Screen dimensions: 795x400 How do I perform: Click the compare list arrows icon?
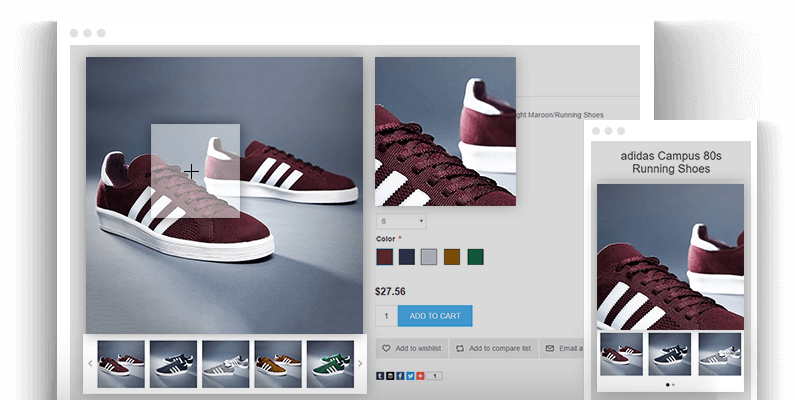[x=460, y=348]
